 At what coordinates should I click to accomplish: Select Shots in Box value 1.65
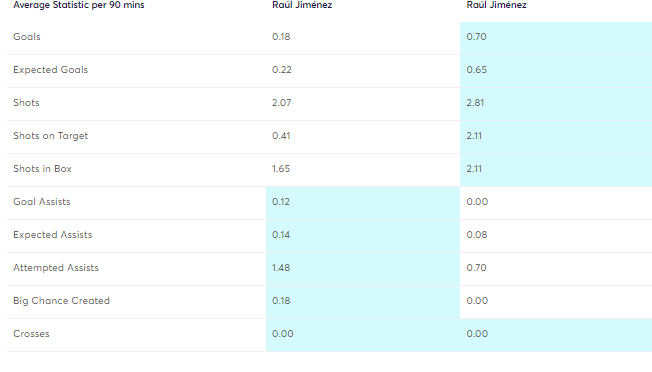(281, 169)
